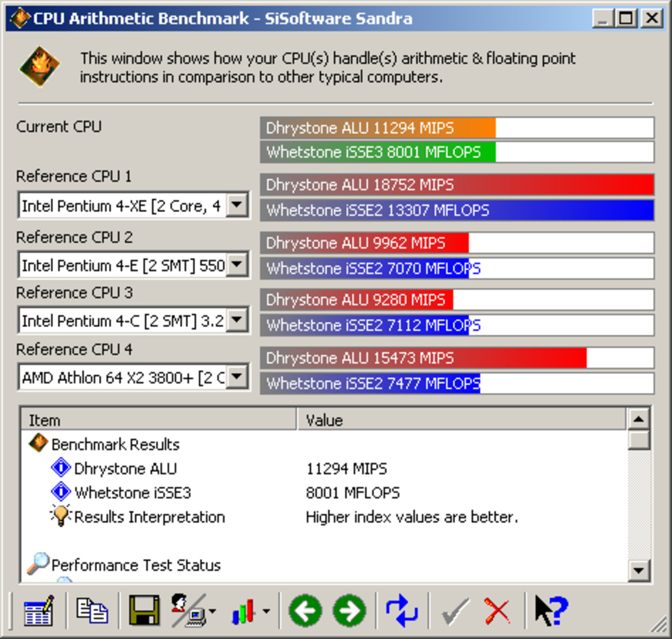Open arrow beside the bar chart icon
The image size is (672, 639).
coord(266,611)
